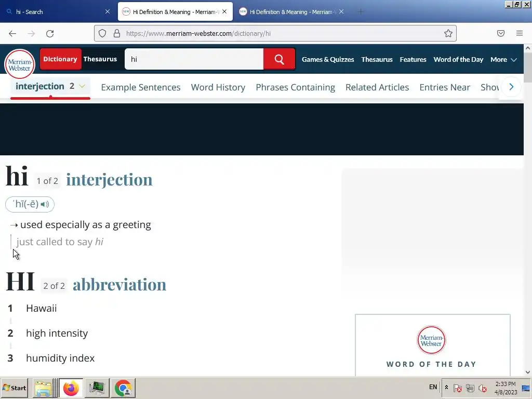Click the red search magnifier button
The width and height of the screenshot is (532, 399).
279,59
